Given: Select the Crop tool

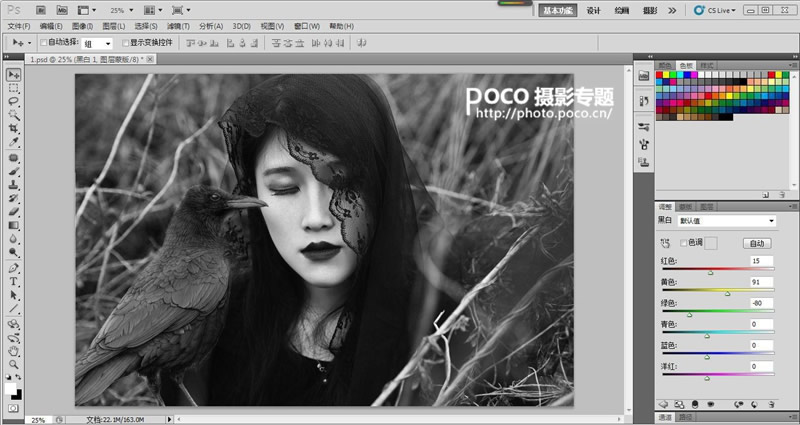Looking at the screenshot, I should 13,128.
